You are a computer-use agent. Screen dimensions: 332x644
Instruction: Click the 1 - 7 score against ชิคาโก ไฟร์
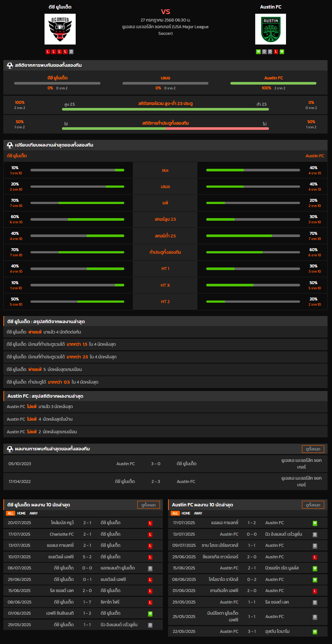coord(87,602)
